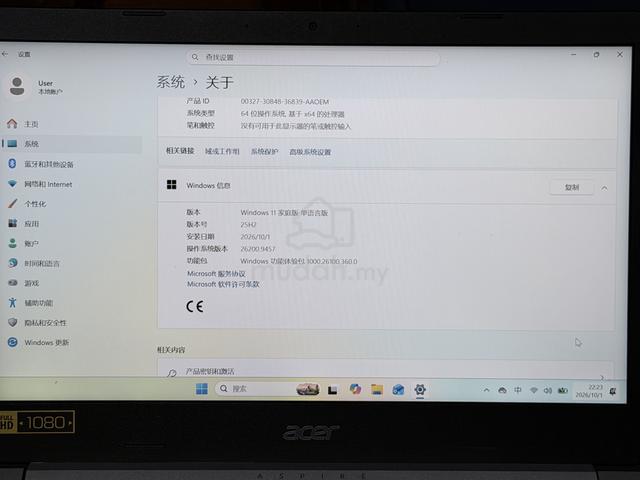640x480 pixels.
Task: Click the Settings gear on the taskbar
Action: (x=420, y=389)
